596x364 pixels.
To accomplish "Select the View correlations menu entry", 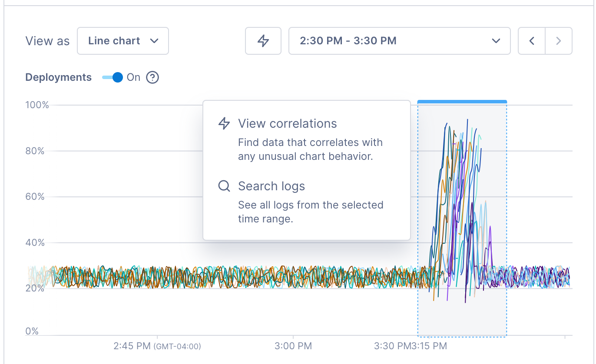I will [287, 123].
